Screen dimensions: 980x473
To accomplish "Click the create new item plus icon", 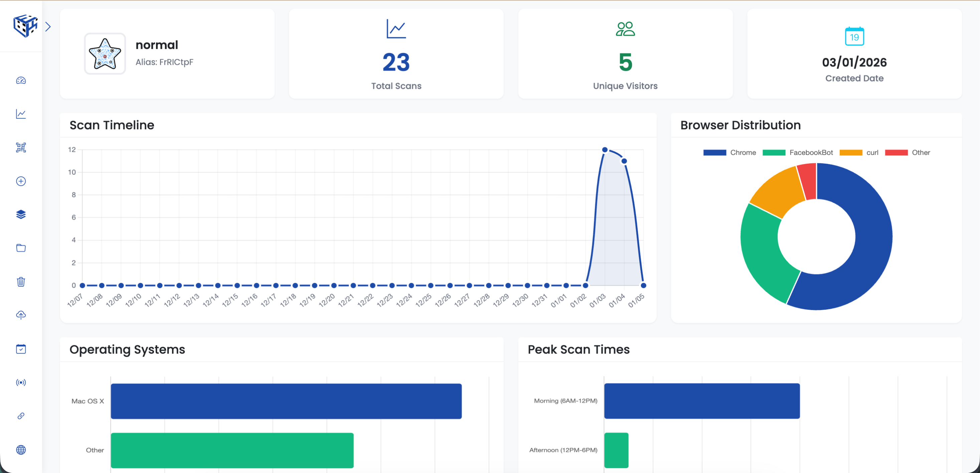I will coord(21,181).
